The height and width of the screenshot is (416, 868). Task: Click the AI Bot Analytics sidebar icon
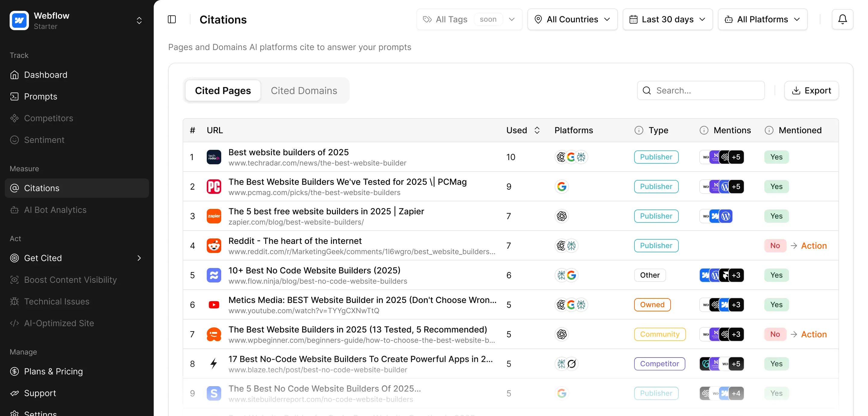coord(15,210)
